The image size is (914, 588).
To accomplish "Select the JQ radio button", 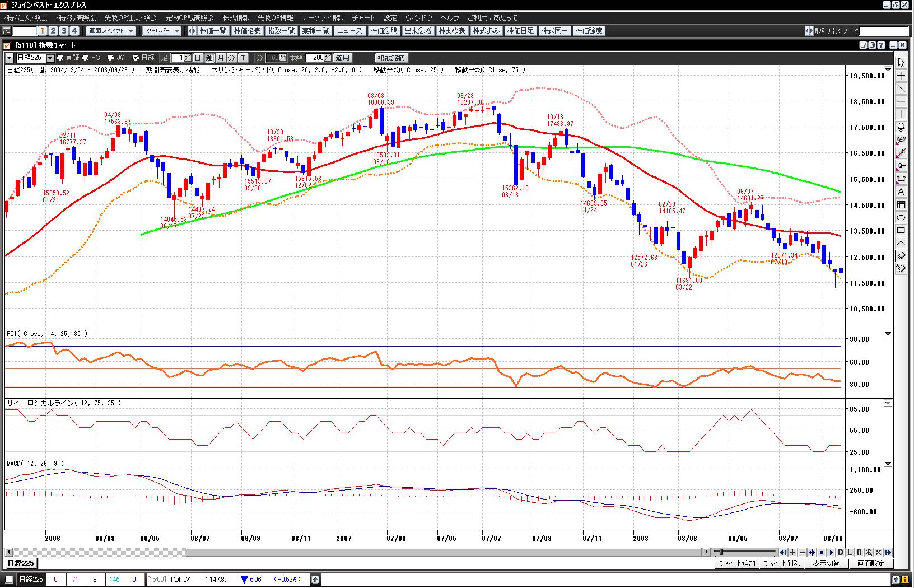I will pos(110,58).
